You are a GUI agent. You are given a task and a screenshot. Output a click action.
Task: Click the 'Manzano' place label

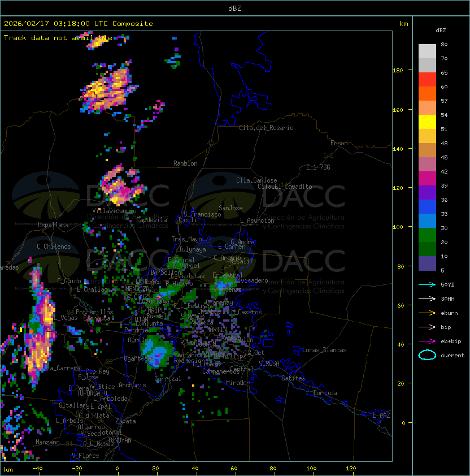[x=47, y=442]
